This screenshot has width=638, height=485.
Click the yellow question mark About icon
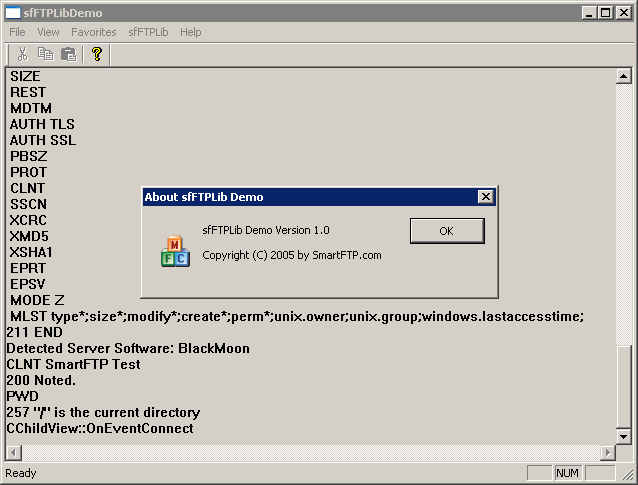(97, 55)
